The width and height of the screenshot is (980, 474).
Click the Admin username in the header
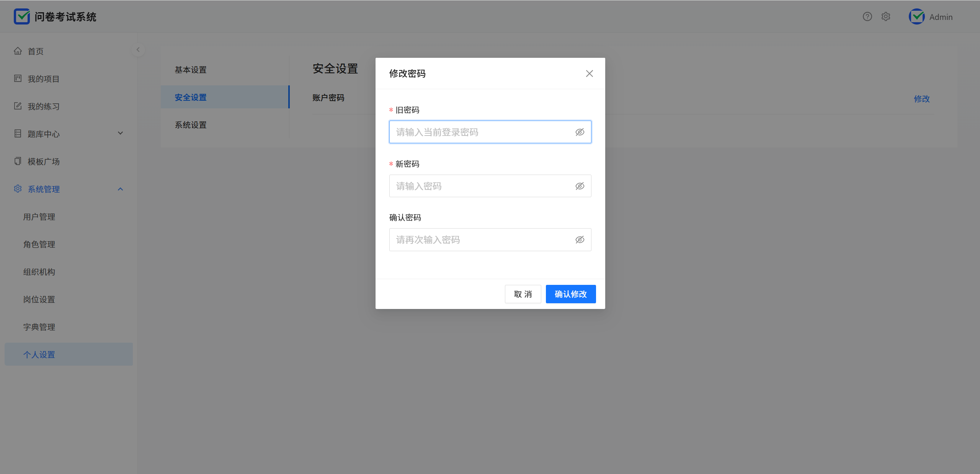coord(941,17)
